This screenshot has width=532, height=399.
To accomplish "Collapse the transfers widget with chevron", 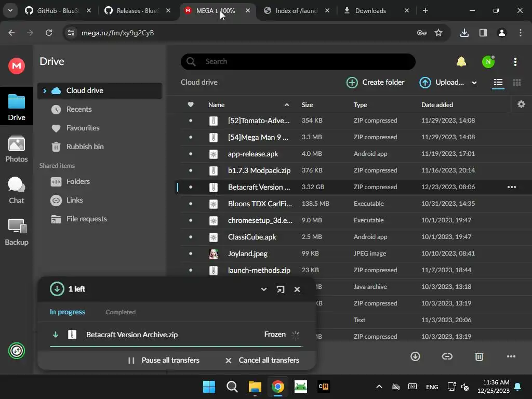I will coord(263,289).
